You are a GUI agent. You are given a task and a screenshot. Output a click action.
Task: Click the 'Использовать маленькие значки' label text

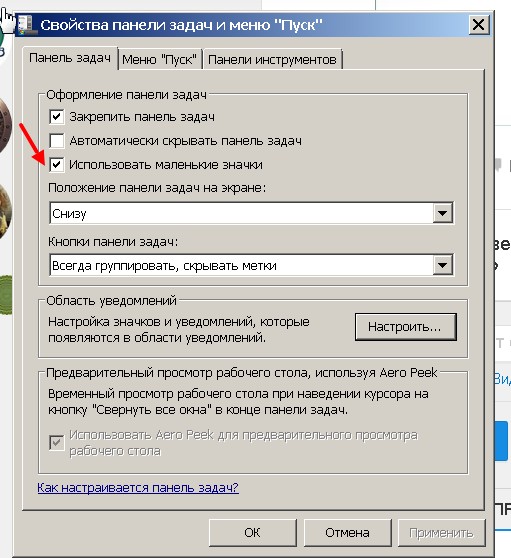pos(166,164)
